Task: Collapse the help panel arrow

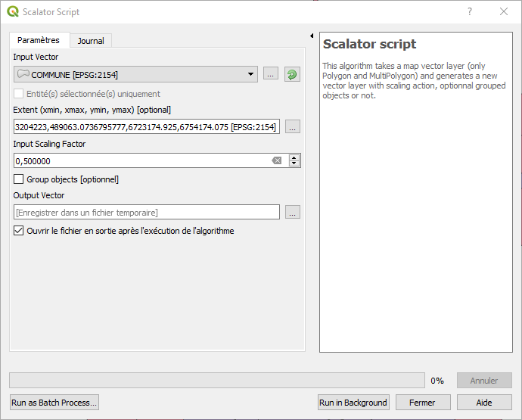Action: pos(312,36)
